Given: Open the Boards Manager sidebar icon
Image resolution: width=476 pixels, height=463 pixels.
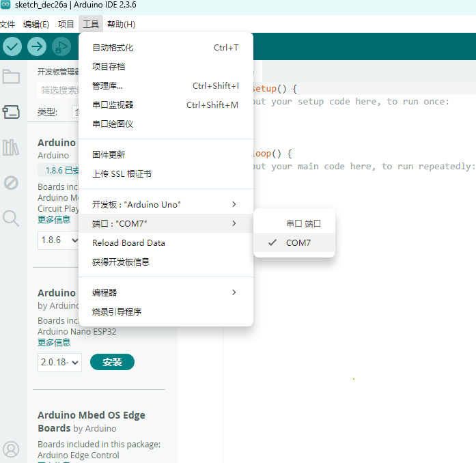Looking at the screenshot, I should (11, 112).
